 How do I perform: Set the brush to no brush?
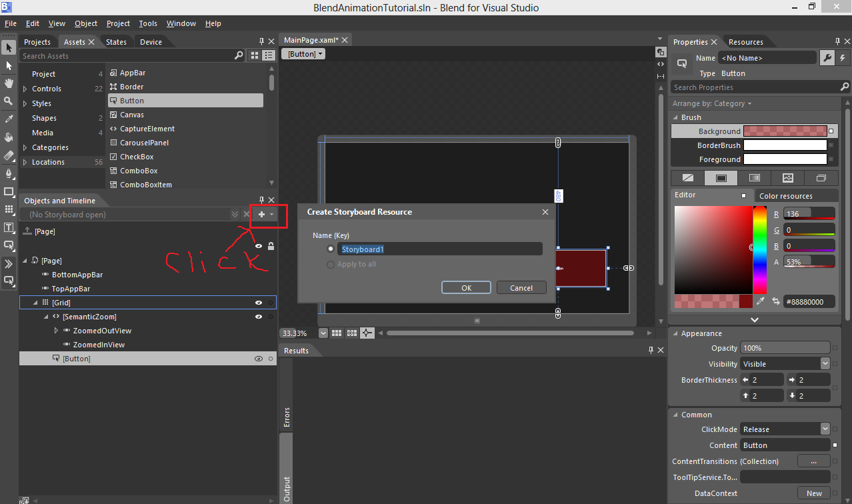687,177
